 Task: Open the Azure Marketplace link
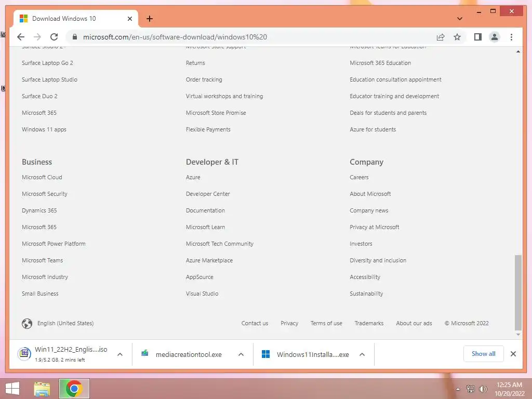pos(209,260)
